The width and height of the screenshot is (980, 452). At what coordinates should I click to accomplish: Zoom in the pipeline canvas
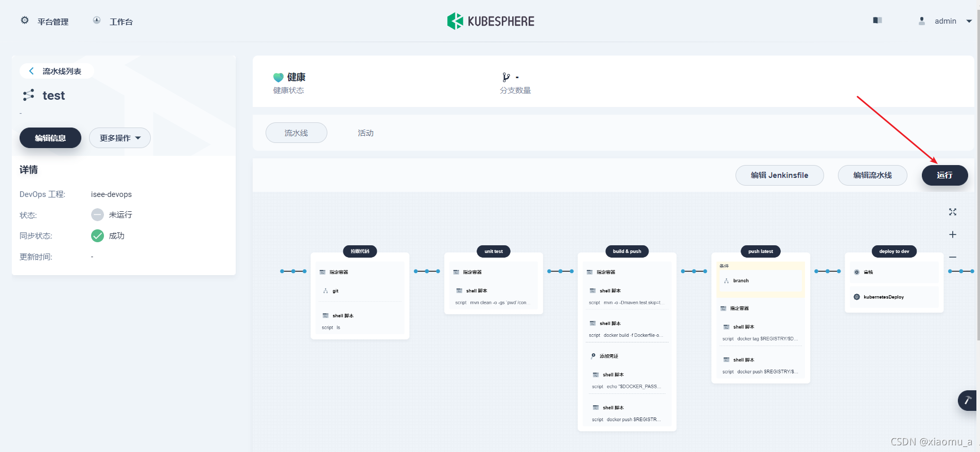pyautogui.click(x=953, y=234)
